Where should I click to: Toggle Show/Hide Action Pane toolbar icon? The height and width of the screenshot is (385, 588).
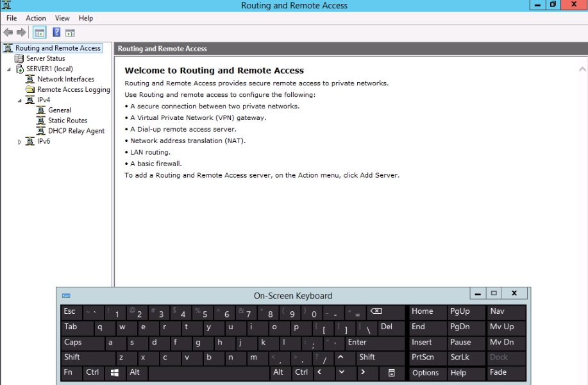point(70,32)
